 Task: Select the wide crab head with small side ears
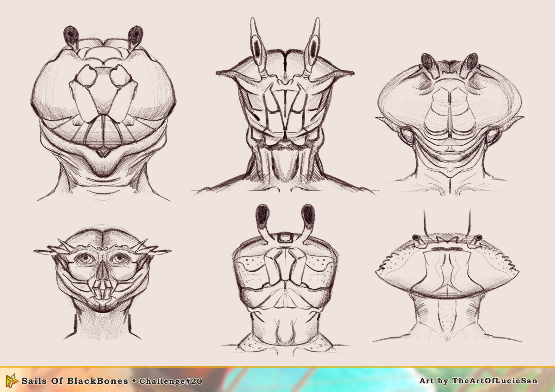point(450,120)
